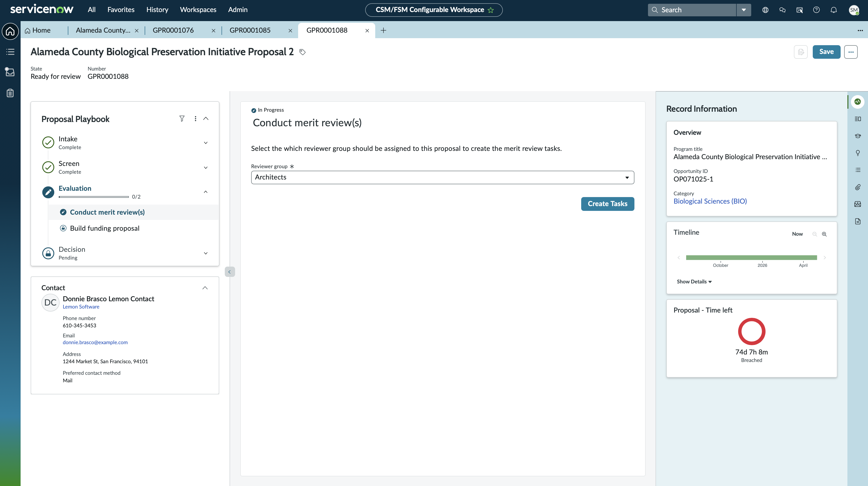The width and height of the screenshot is (868, 486).
Task: Open the more actions button beside Save
Action: pos(851,52)
